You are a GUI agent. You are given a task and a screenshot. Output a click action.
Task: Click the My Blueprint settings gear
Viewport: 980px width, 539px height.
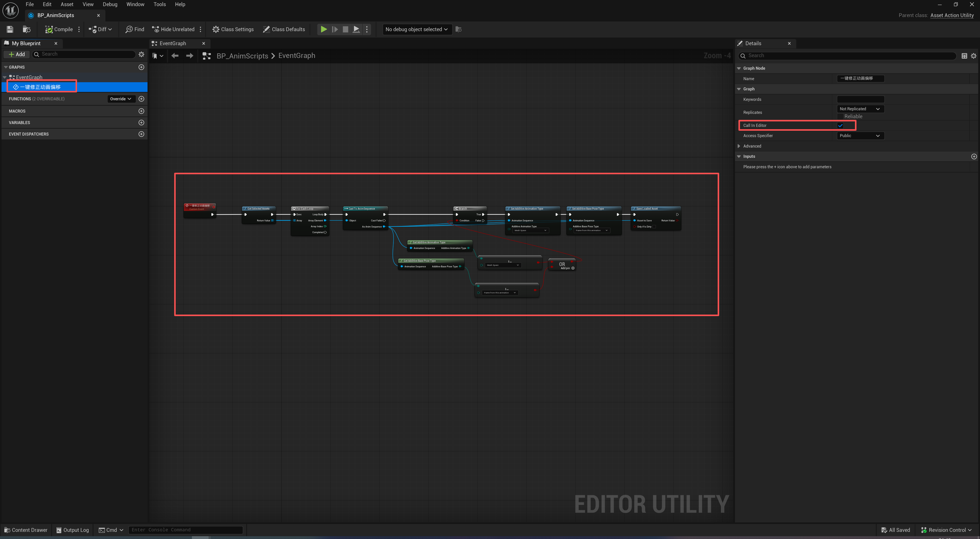tap(141, 54)
